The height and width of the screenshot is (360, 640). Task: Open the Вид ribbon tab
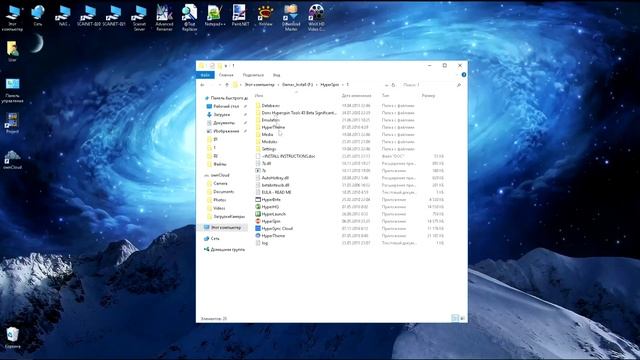click(x=276, y=75)
